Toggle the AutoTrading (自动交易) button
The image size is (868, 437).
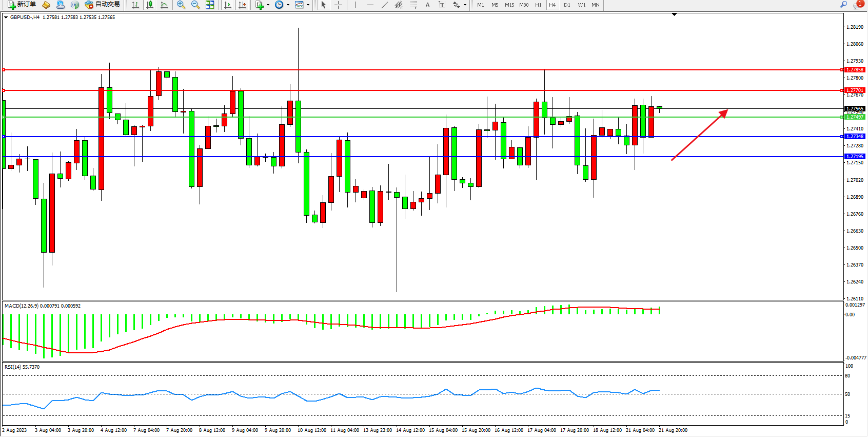pyautogui.click(x=103, y=5)
